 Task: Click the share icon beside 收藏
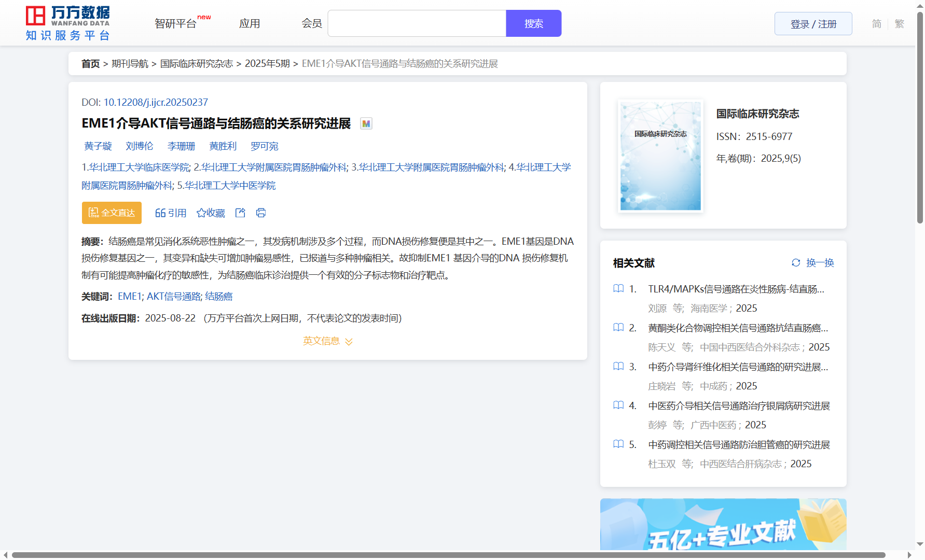[x=240, y=213]
